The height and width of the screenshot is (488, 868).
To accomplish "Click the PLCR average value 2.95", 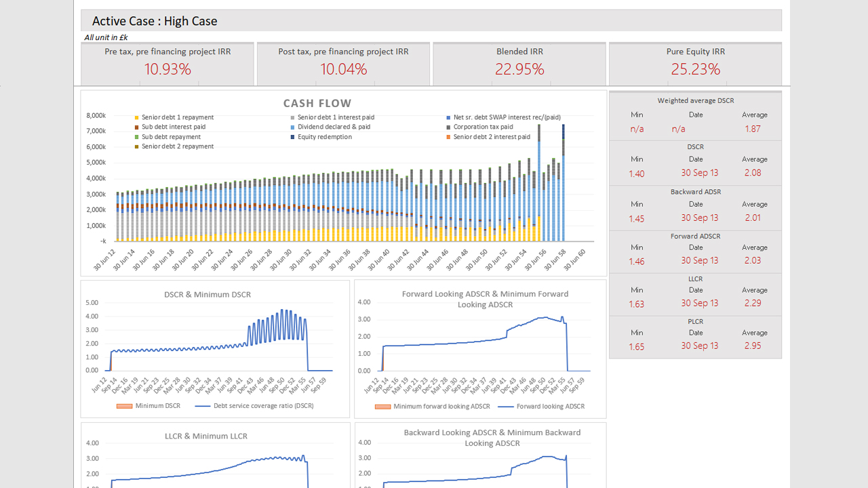I will (x=752, y=346).
